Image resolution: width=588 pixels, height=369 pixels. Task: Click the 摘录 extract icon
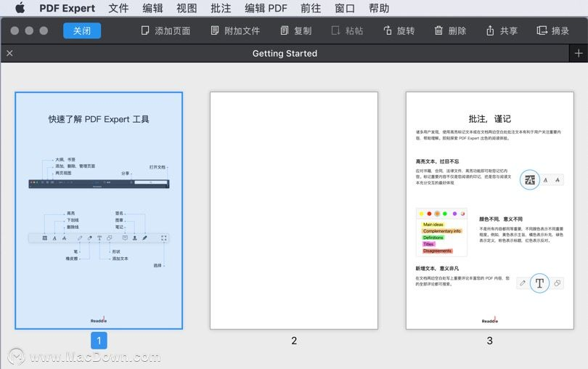click(542, 31)
